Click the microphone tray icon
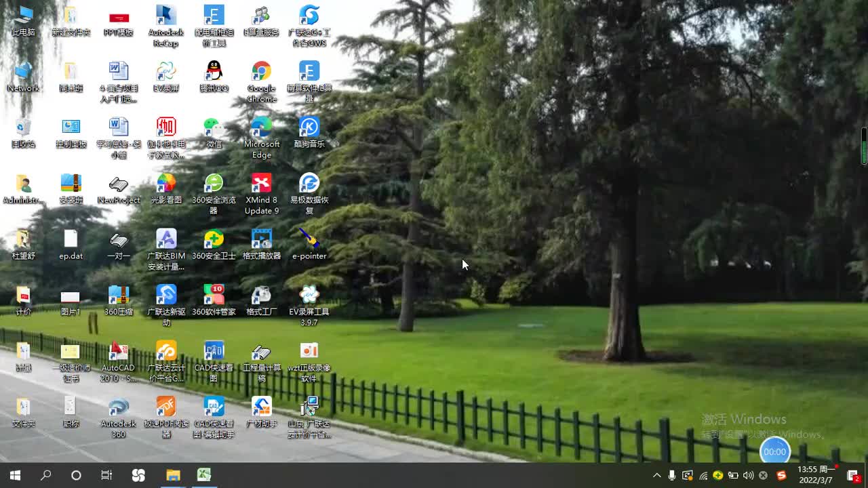The image size is (868, 488). pyautogui.click(x=672, y=475)
